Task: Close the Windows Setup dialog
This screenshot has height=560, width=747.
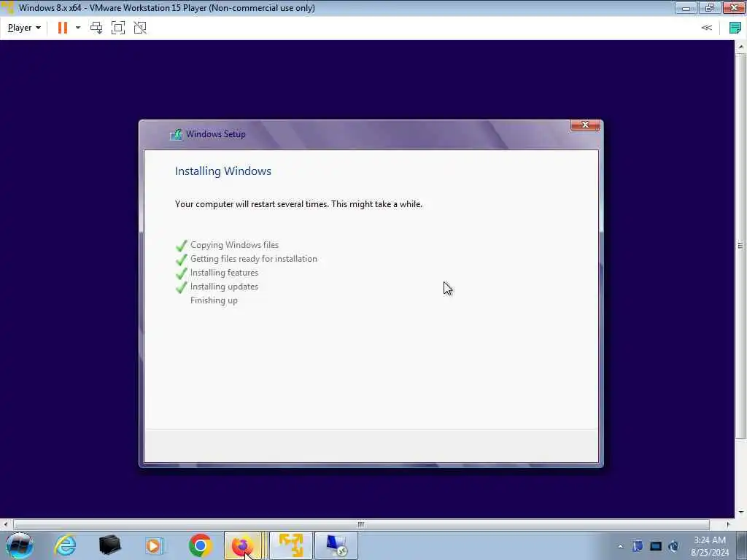Action: pyautogui.click(x=585, y=125)
